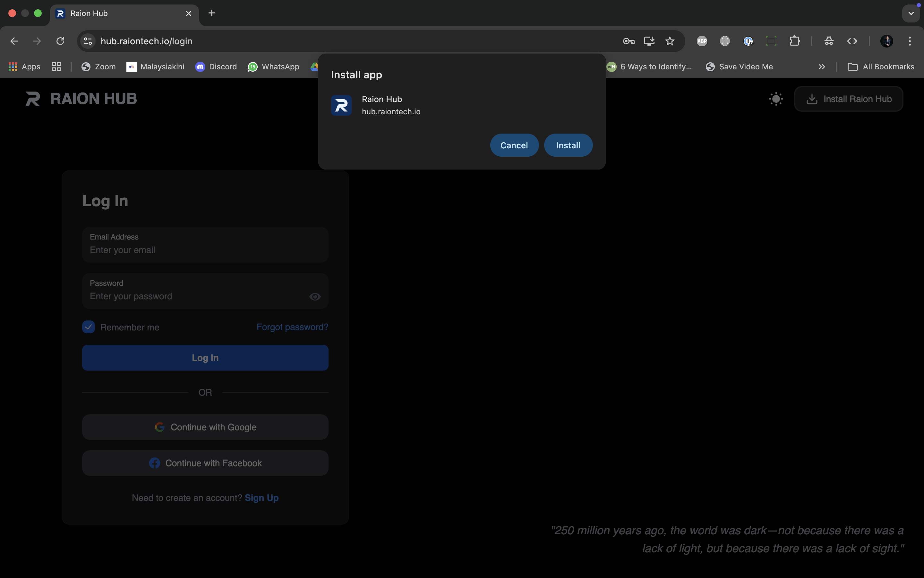Open the Chrome profile avatar
This screenshot has height=578, width=924.
coord(886,41)
